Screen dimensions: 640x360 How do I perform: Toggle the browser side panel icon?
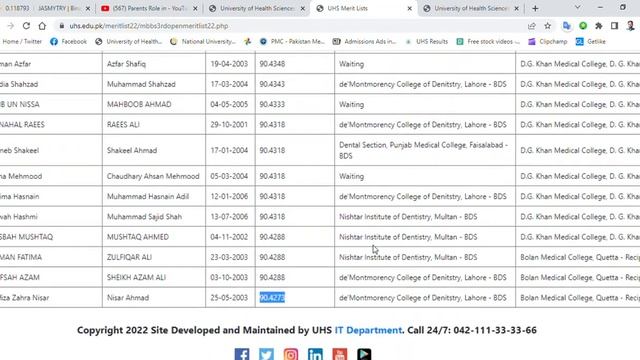[x=614, y=26]
